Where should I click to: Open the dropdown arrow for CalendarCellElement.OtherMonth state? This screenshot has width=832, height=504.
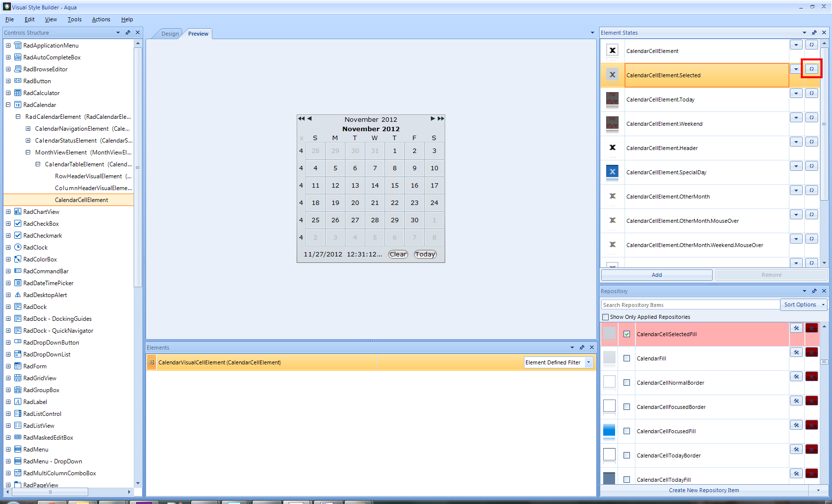(796, 190)
